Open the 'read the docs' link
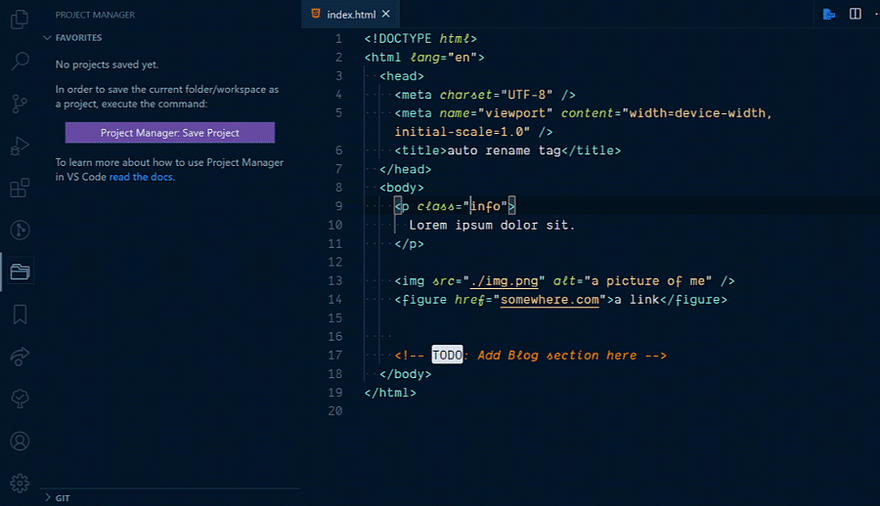Screen dimensions: 880x506 point(141,177)
